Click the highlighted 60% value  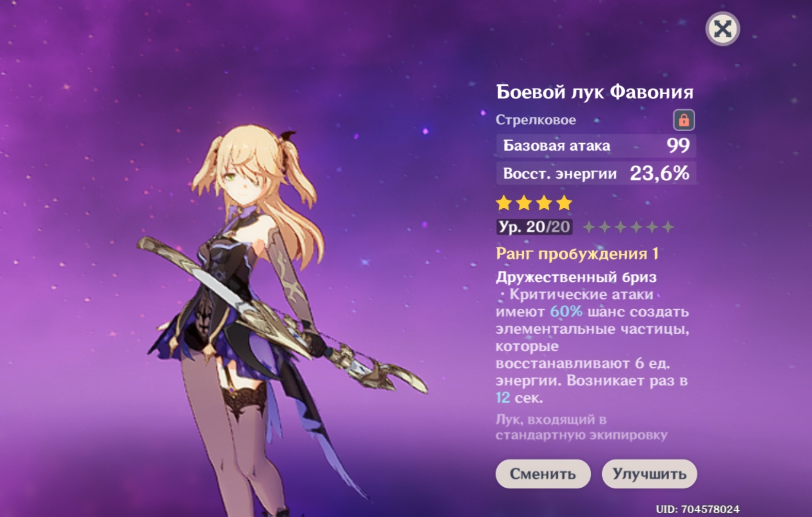[566, 312]
